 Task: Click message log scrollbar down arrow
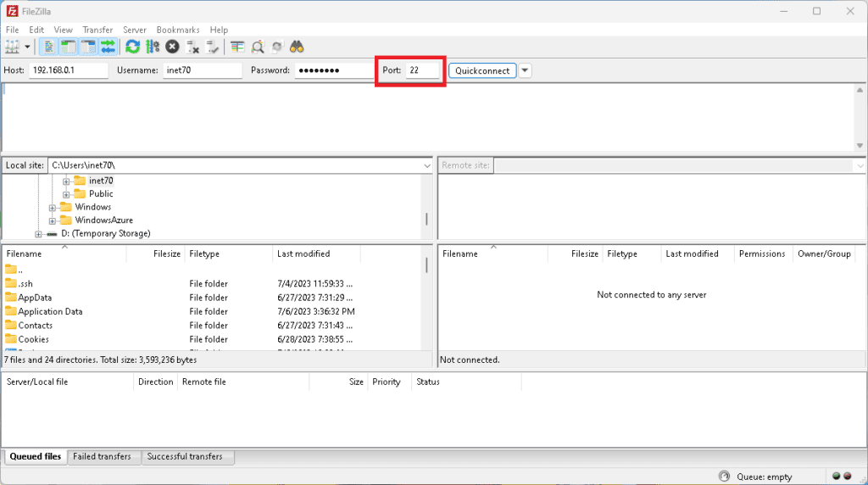pos(860,146)
